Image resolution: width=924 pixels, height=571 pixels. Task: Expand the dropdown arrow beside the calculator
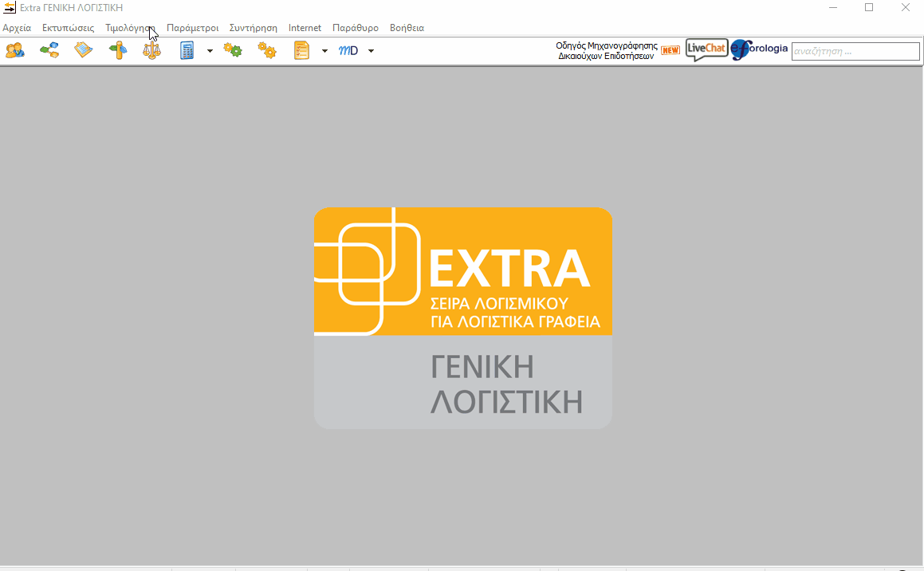210,51
